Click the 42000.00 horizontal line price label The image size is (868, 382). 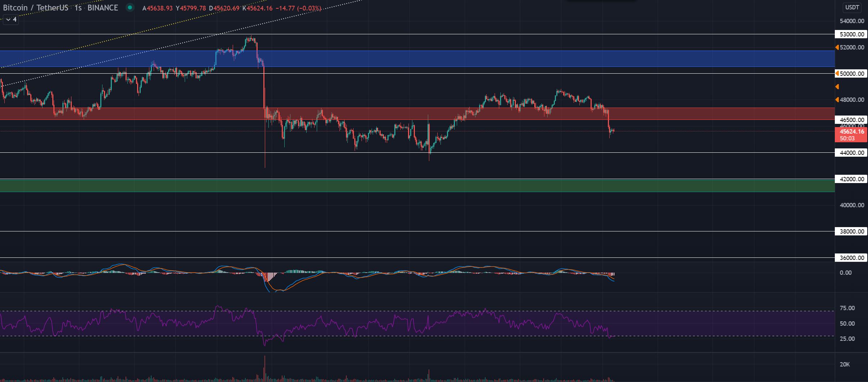point(851,179)
